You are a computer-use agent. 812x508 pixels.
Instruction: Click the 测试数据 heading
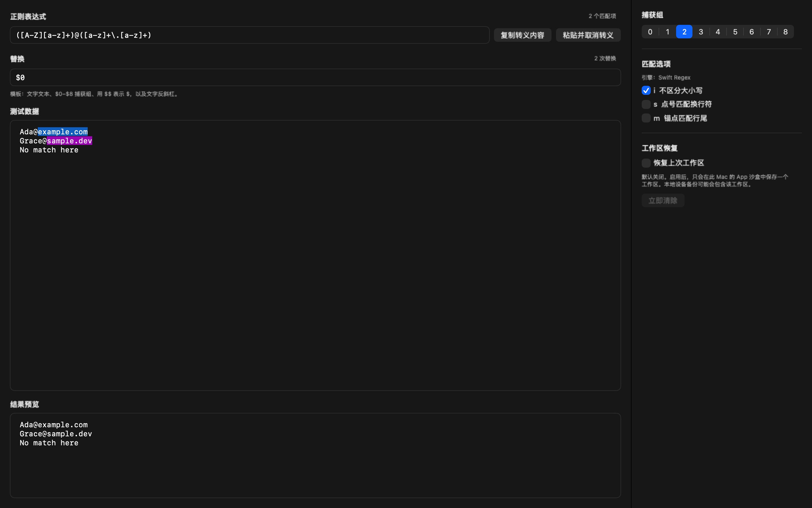tap(25, 111)
